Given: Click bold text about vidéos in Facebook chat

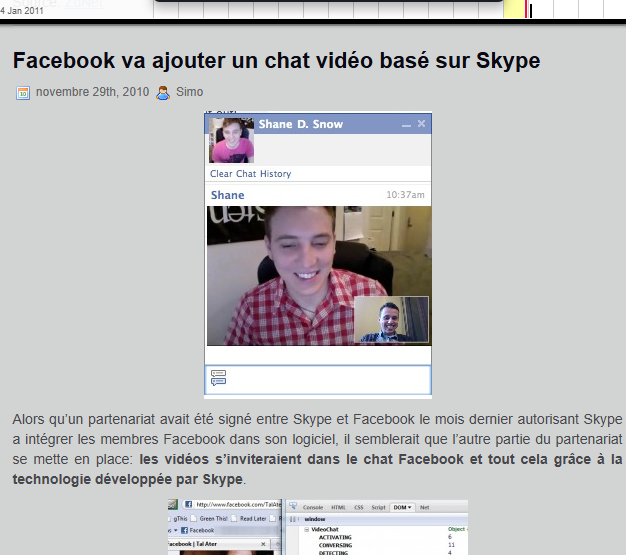Looking at the screenshot, I should 317,469.
